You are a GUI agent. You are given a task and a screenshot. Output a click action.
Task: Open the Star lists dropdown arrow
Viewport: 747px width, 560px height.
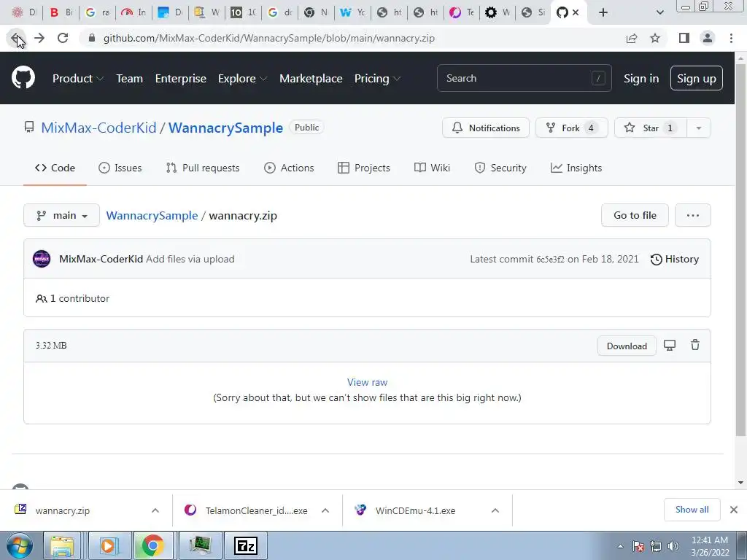click(698, 128)
